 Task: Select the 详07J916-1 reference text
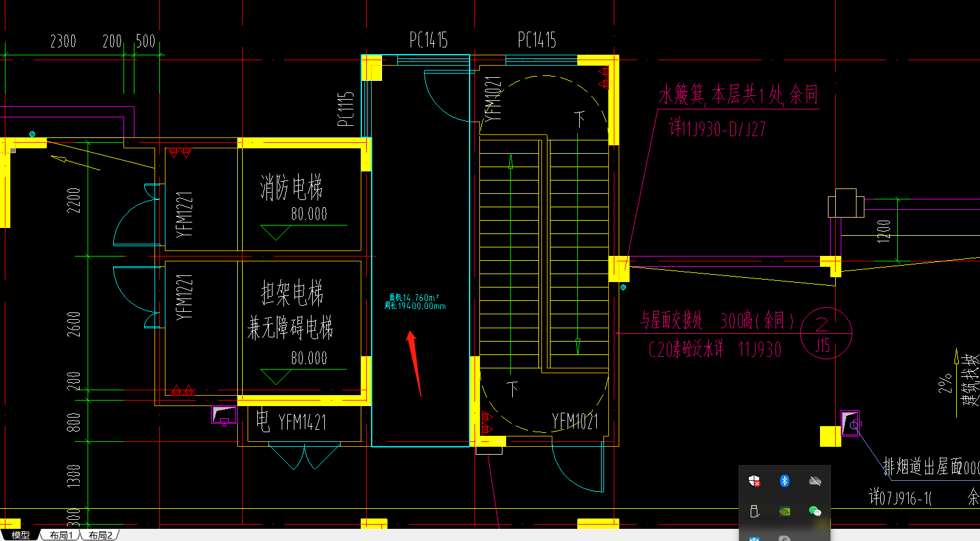(900, 498)
